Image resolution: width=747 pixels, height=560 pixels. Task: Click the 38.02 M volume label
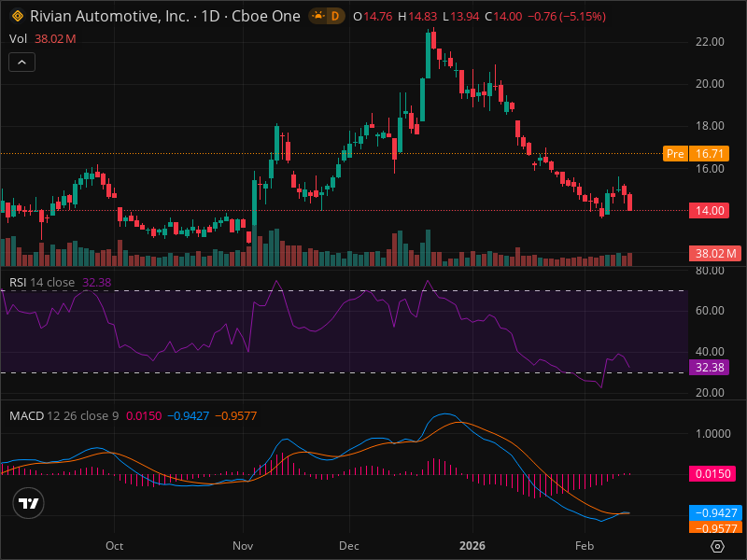click(715, 253)
